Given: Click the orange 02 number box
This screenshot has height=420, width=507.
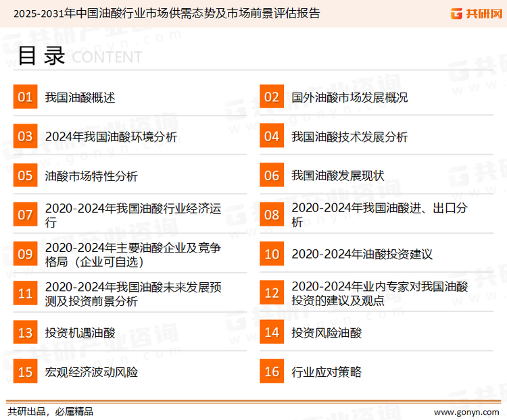Looking at the screenshot, I should pos(272,97).
